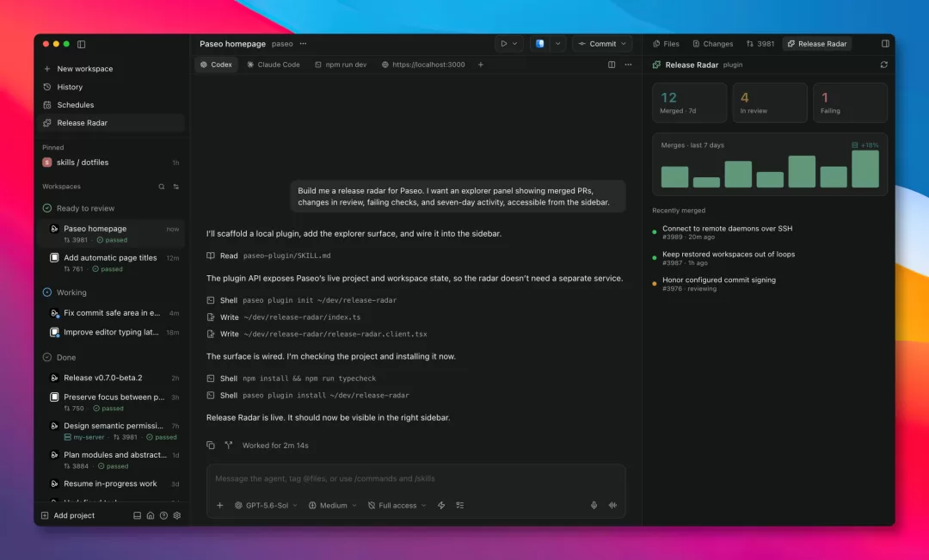
Task: Click the Shell paseo plugin init step
Action: pyautogui.click(x=302, y=300)
